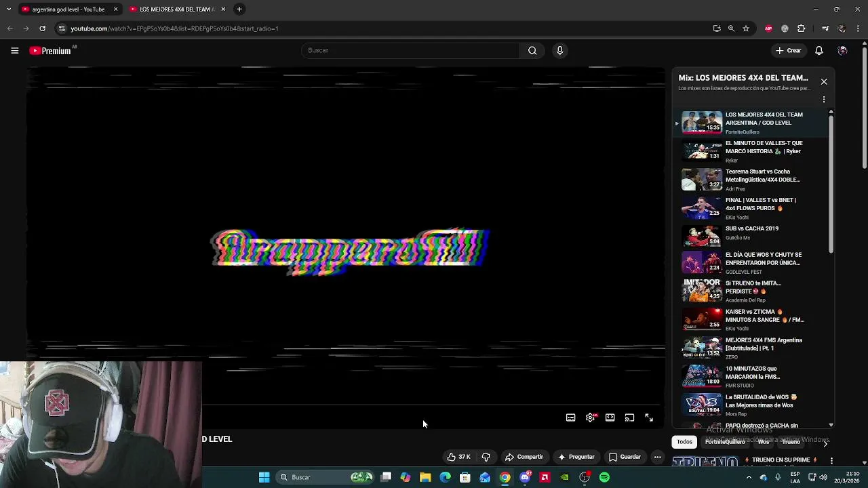
Task: Enter fullscreen video mode
Action: pyautogui.click(x=649, y=418)
